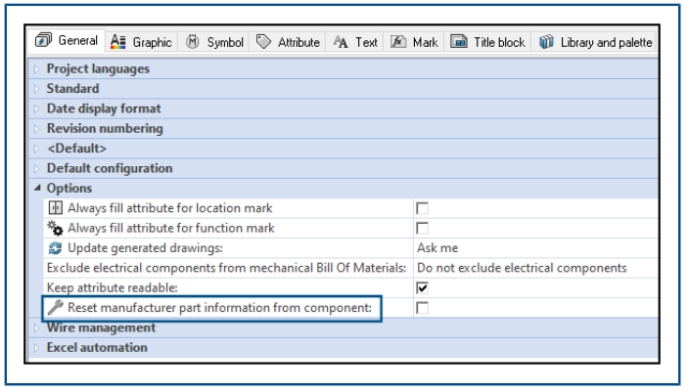Viewport: 688px width, 392px height.
Task: Click the Graphic tab color-text icon
Action: coord(118,42)
